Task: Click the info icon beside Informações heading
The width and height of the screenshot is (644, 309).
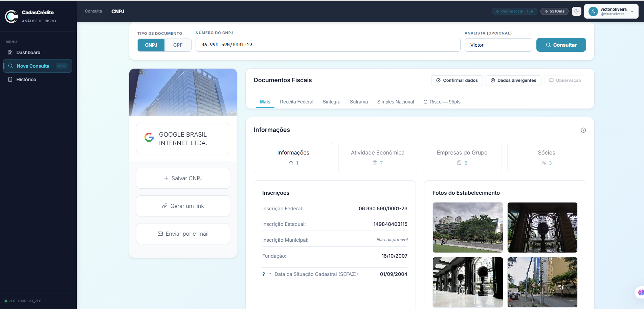Action: pyautogui.click(x=583, y=130)
